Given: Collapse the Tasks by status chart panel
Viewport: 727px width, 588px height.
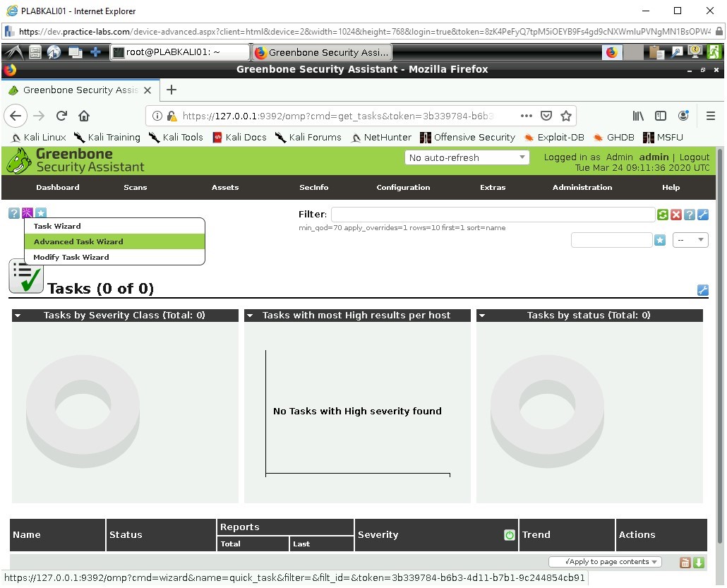Looking at the screenshot, I should pyautogui.click(x=483, y=315).
